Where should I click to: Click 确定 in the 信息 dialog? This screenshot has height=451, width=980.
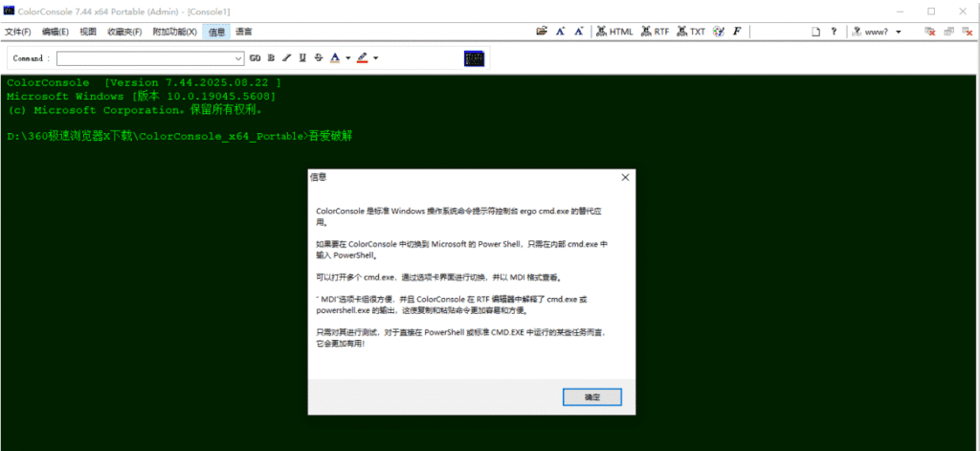tap(591, 397)
